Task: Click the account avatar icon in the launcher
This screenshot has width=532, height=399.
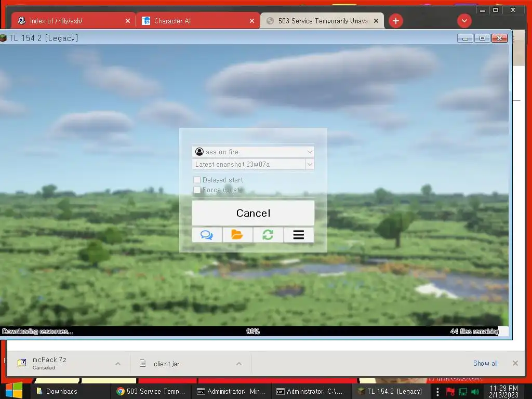Action: pos(199,152)
